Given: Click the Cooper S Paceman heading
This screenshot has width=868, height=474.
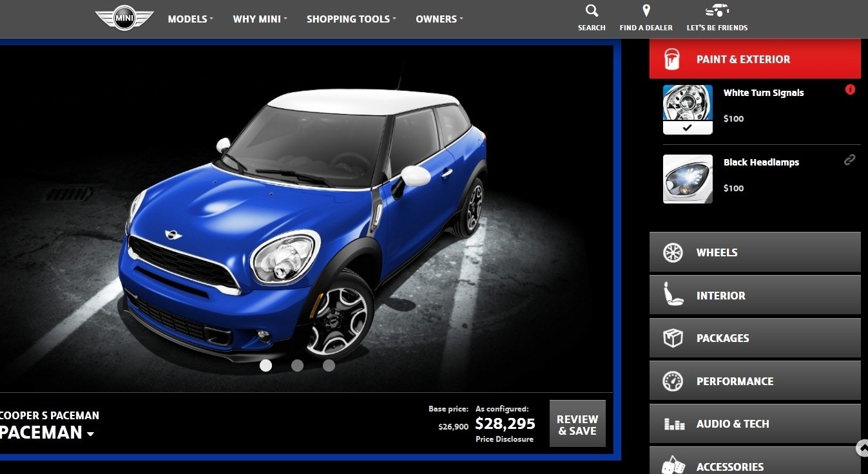Looking at the screenshot, I should [50, 415].
